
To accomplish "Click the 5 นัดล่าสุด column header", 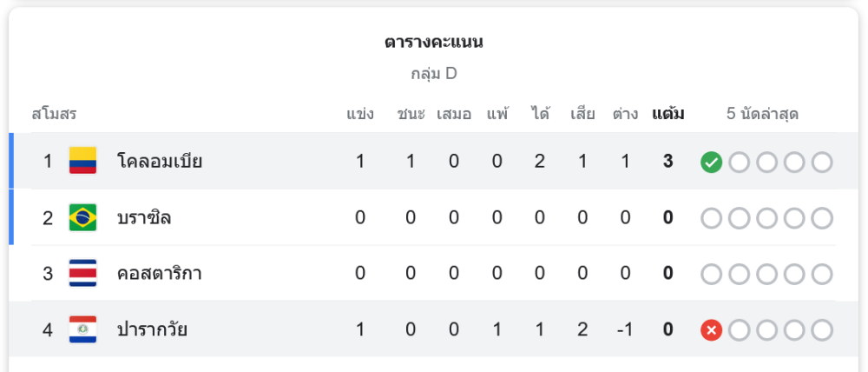I will click(762, 114).
